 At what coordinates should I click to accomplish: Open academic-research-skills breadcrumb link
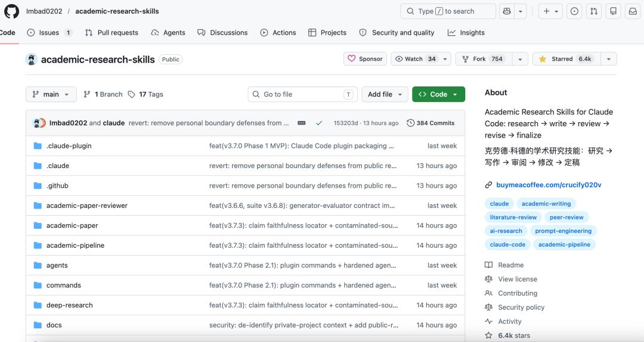coord(117,11)
